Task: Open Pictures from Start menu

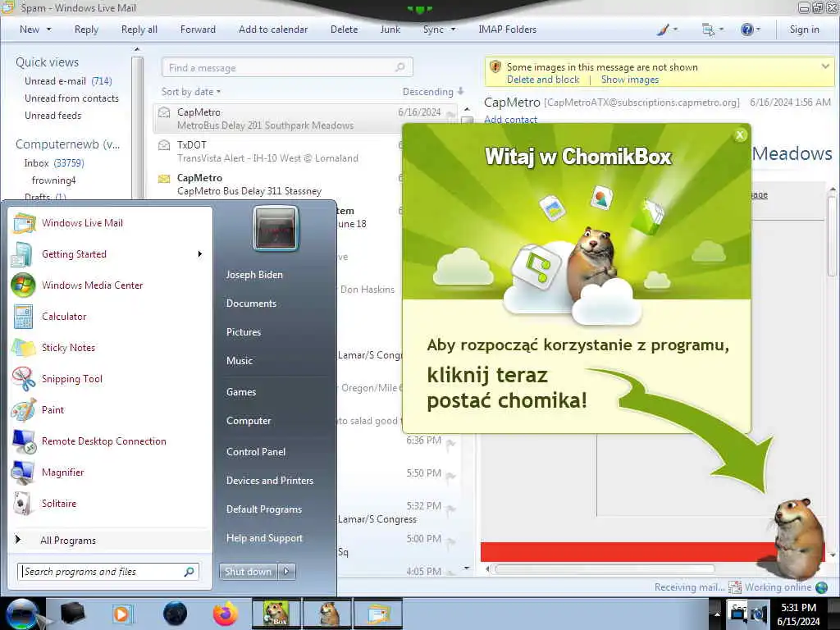Action: [x=243, y=332]
